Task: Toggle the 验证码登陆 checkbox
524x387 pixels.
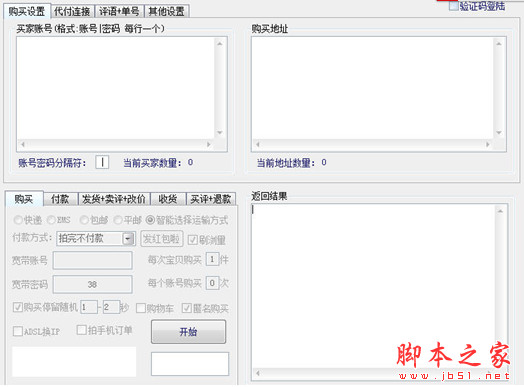Action: pos(453,6)
